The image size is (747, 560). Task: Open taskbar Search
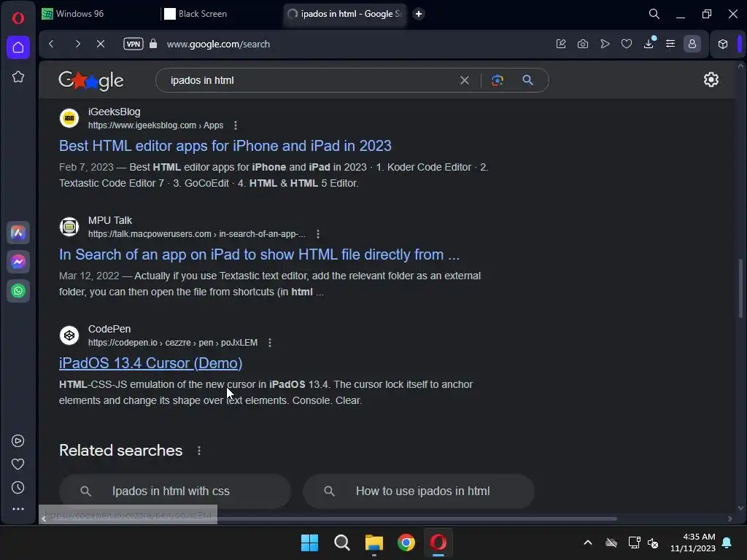[x=341, y=542]
